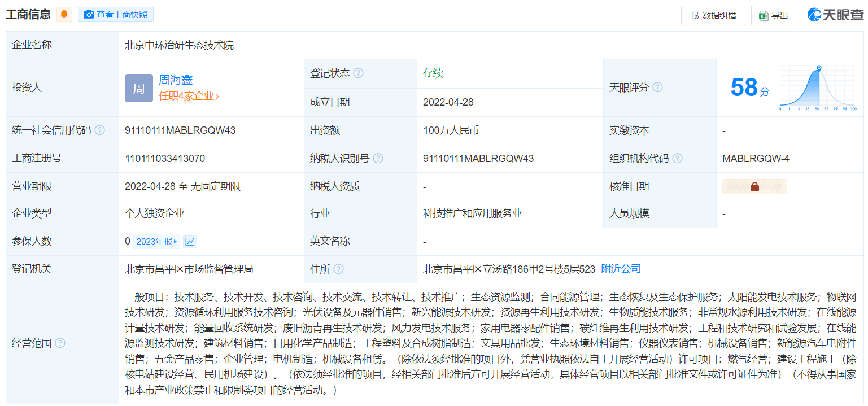Click help icon beside 组织机构代码
The height and width of the screenshot is (406, 868).
[677, 159]
